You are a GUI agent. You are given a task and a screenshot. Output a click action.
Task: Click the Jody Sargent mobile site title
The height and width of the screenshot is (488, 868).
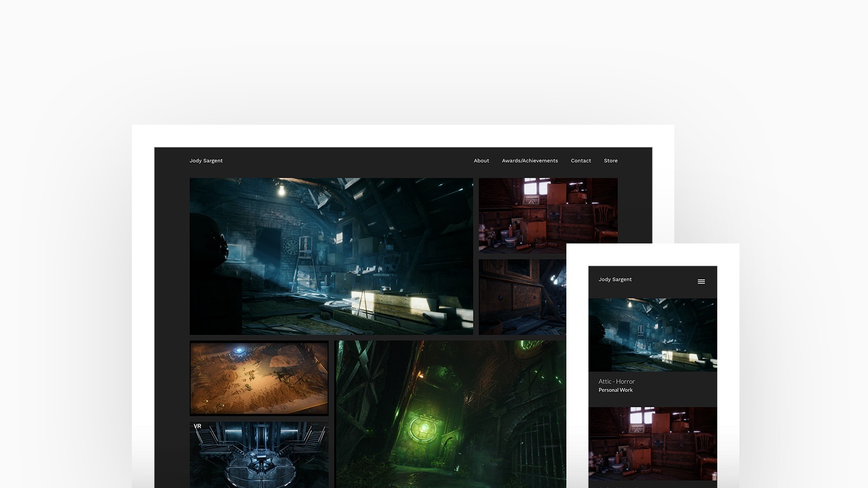(x=615, y=279)
